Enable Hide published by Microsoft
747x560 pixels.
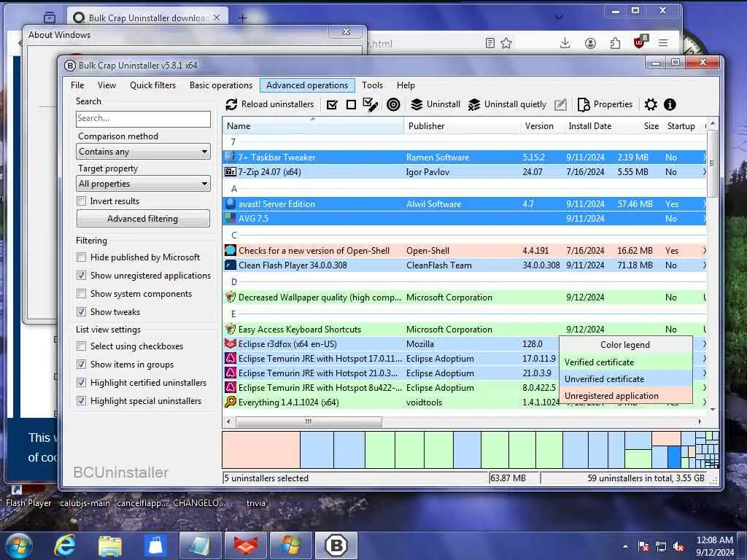[82, 257]
